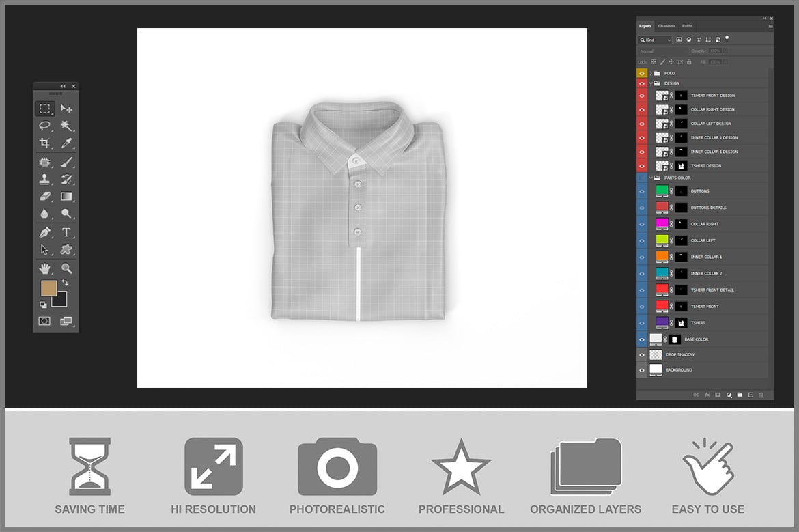Select the Type tool
Viewport: 799px width, 532px height.
[x=66, y=232]
